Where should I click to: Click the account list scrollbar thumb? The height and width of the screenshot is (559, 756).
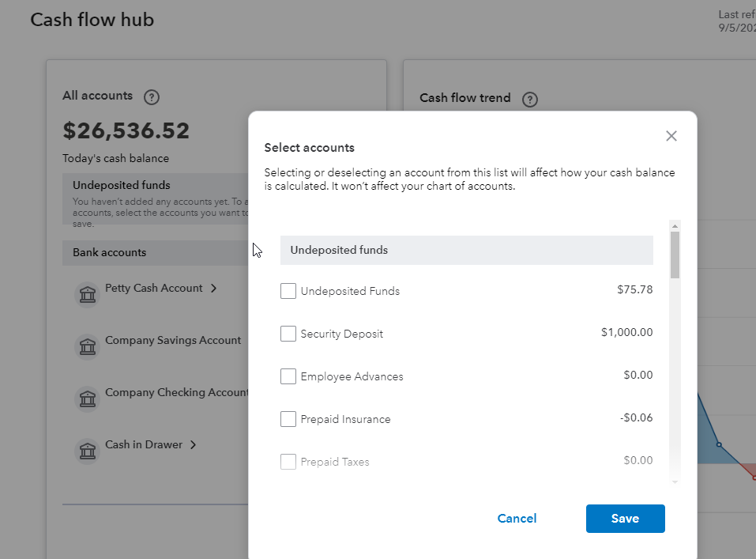coord(675,254)
